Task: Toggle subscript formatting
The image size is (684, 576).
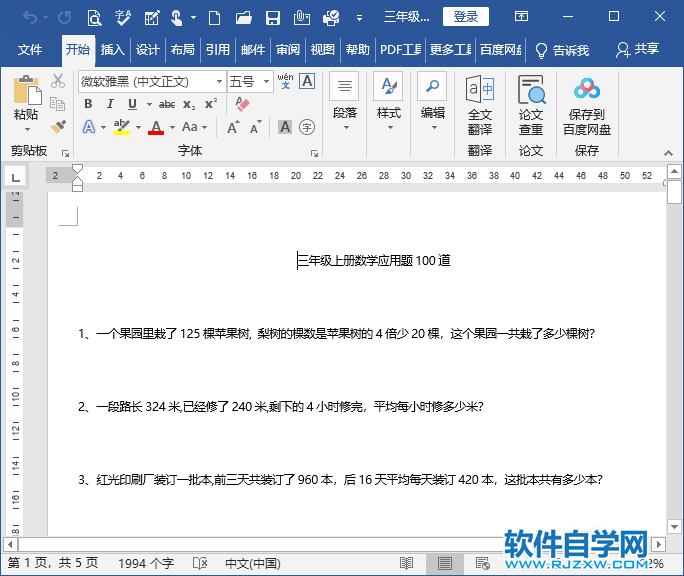Action: [x=188, y=104]
